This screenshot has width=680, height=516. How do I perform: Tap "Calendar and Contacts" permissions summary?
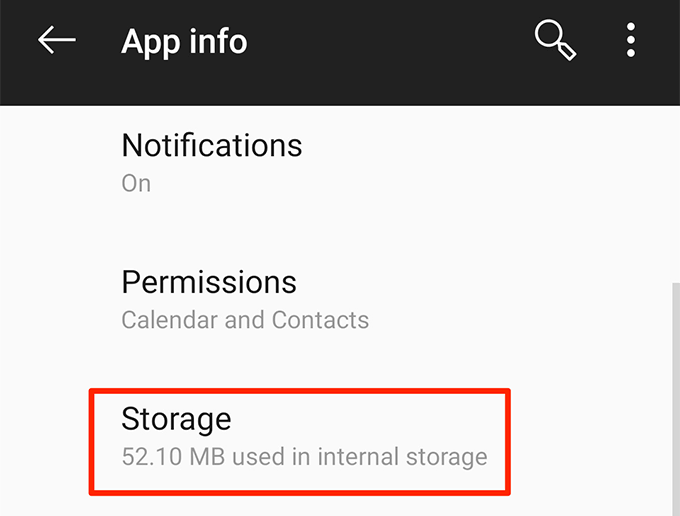click(x=245, y=321)
